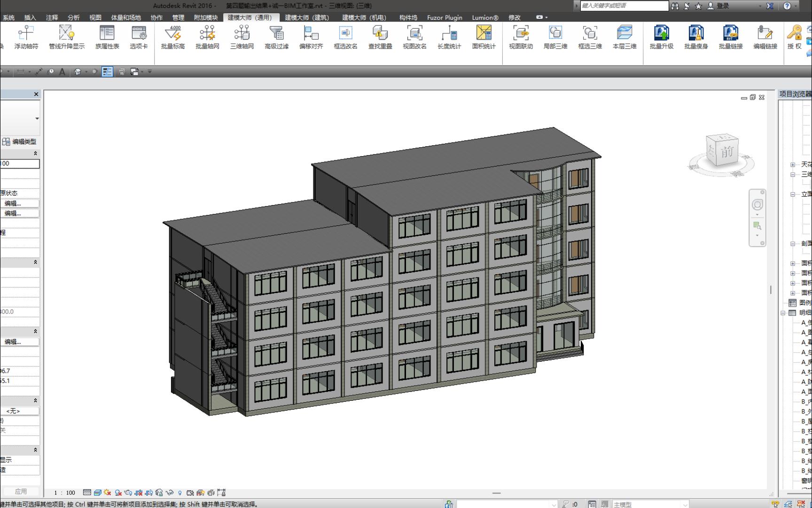Open the 长度统计 tool
This screenshot has height=508, width=812.
(449, 37)
